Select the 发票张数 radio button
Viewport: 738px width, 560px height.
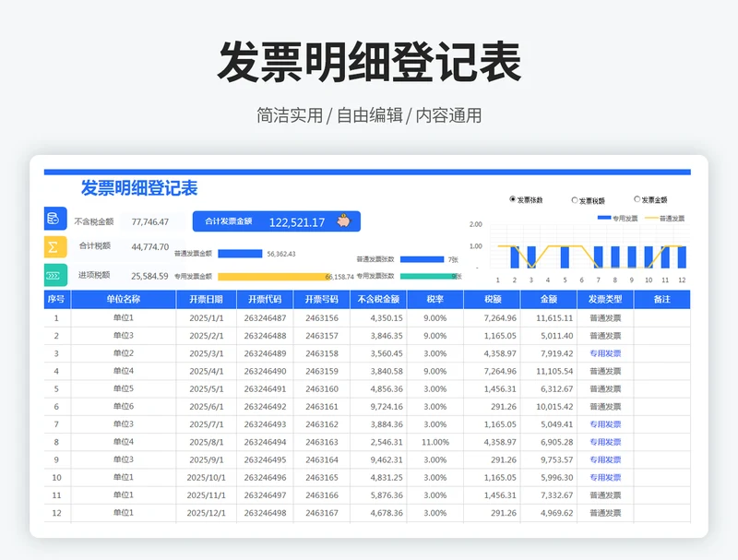tap(513, 199)
